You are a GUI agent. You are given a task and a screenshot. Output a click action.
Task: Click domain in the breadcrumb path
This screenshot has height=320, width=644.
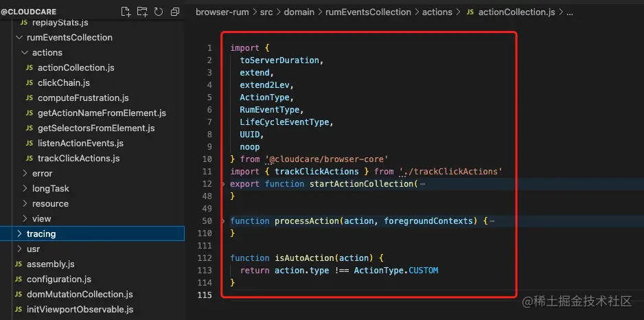point(299,12)
